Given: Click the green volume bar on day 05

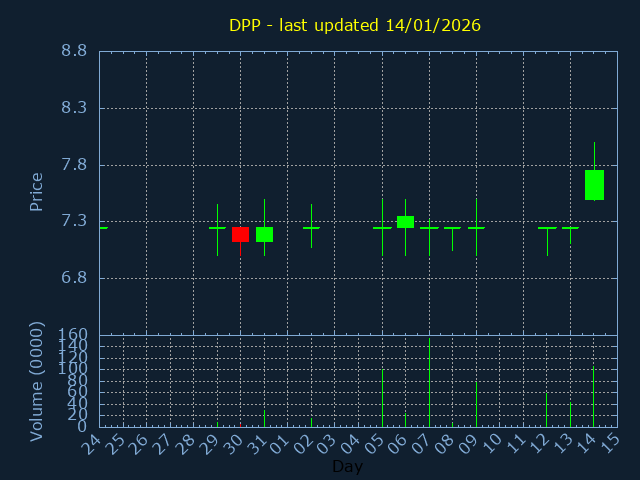Looking at the screenshot, I should tap(382, 398).
